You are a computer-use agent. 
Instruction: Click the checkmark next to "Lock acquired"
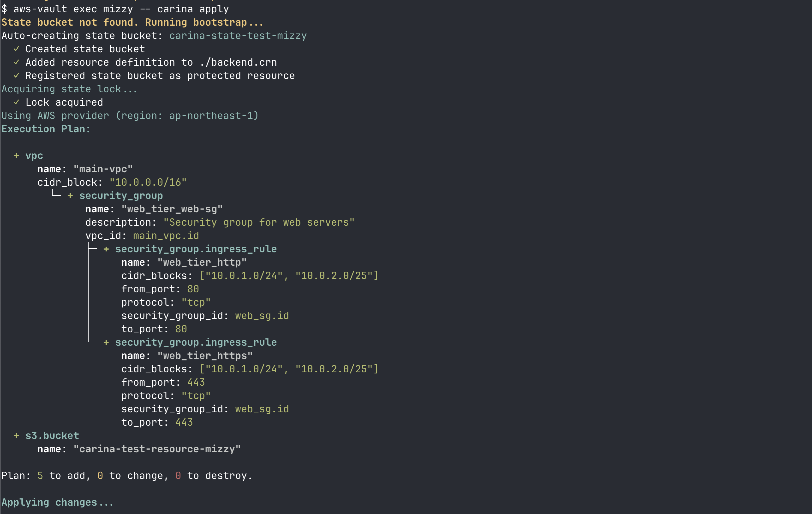tap(16, 103)
